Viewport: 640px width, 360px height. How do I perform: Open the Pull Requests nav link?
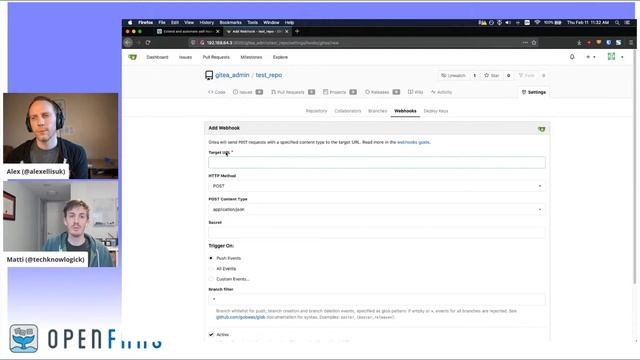(216, 57)
